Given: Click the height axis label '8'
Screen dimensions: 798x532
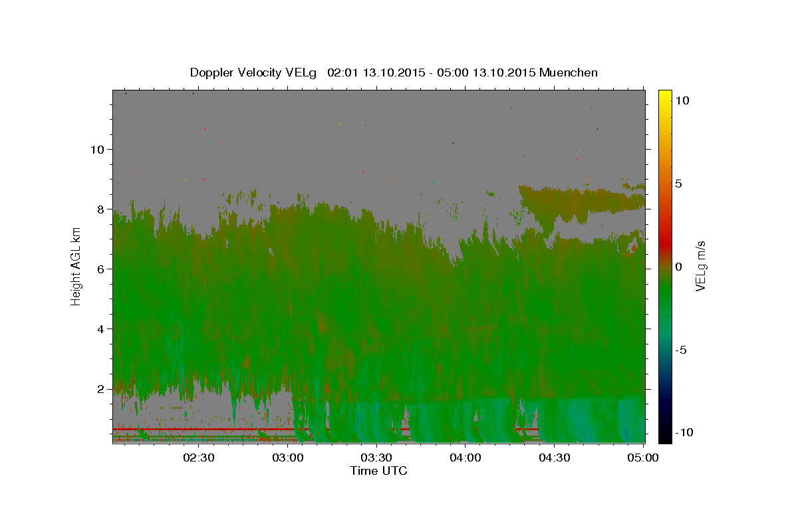Looking at the screenshot, I should (102, 209).
